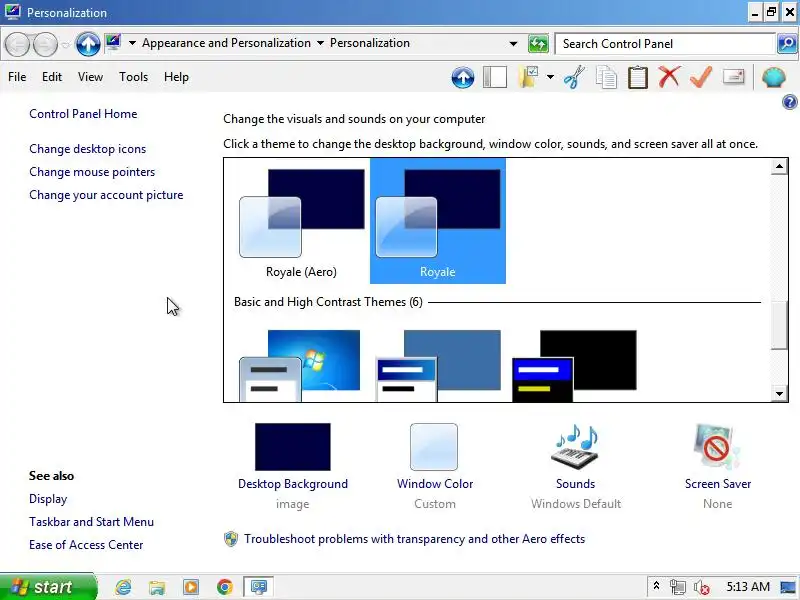Click the Personalization taskbar button
The height and width of the screenshot is (600, 800).
(258, 587)
